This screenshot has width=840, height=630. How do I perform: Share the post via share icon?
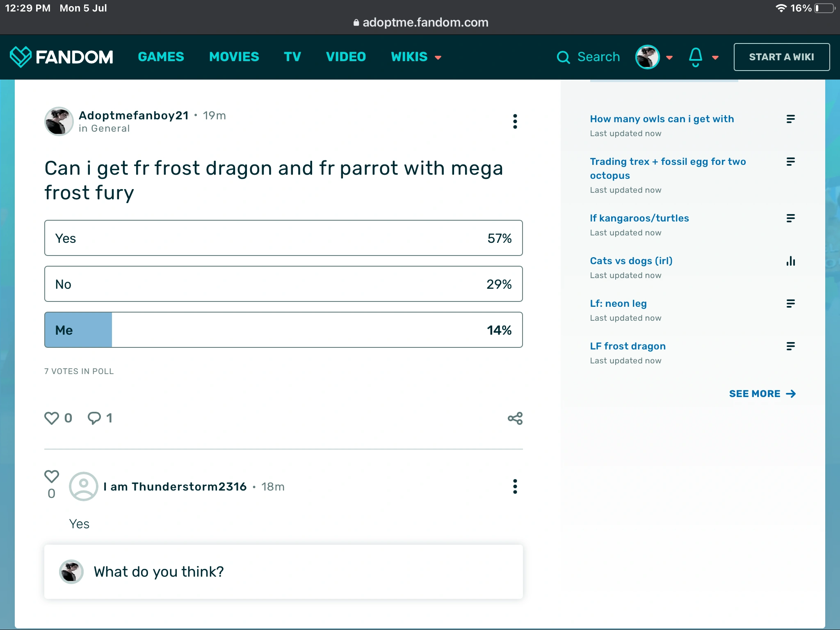(x=515, y=418)
